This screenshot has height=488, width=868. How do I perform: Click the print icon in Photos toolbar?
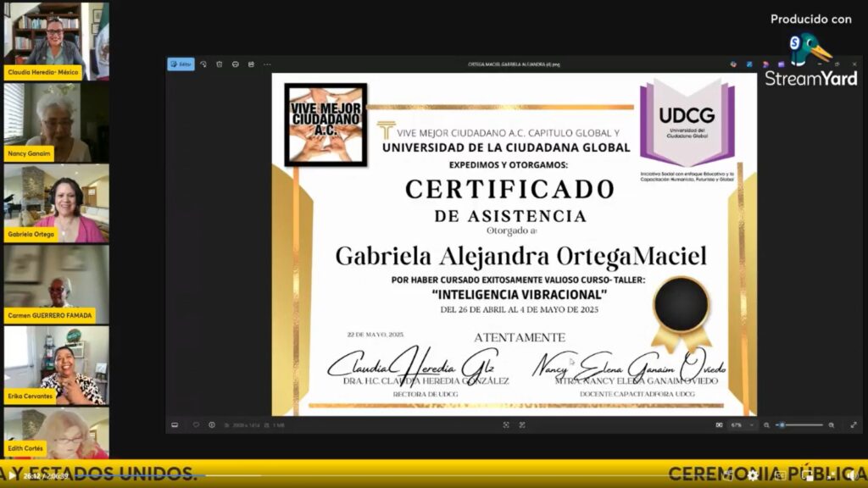point(236,64)
